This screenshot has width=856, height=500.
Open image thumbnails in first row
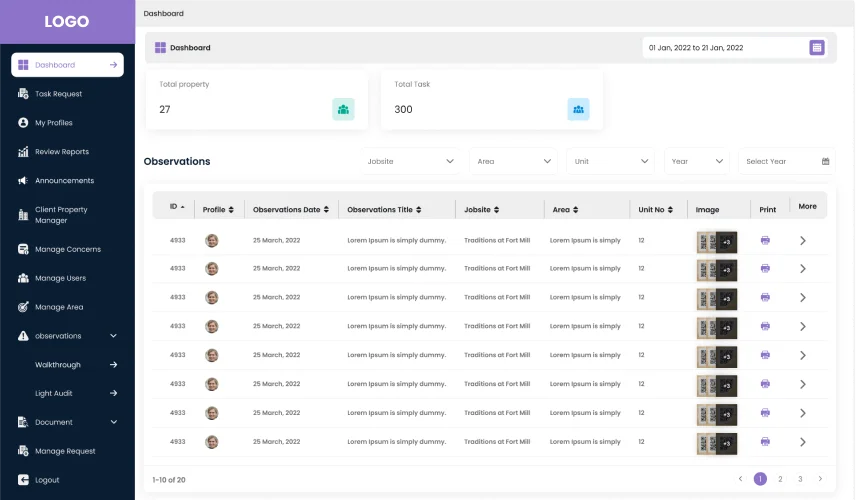[716, 241]
